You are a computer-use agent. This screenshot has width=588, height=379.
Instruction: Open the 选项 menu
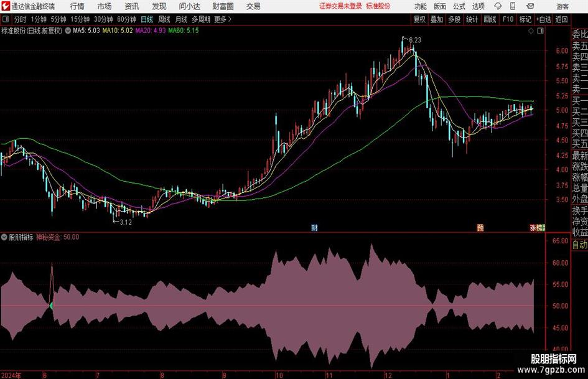click(478, 6)
